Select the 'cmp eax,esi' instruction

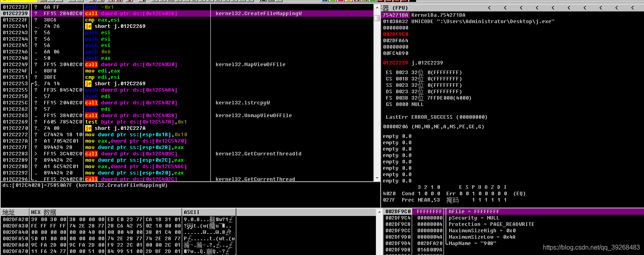coord(103,20)
